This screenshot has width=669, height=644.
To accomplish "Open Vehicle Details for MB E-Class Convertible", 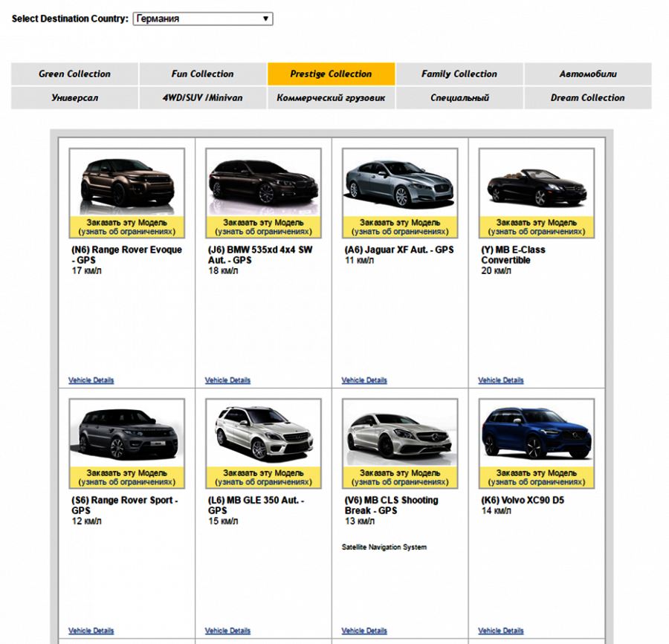I will coord(500,380).
